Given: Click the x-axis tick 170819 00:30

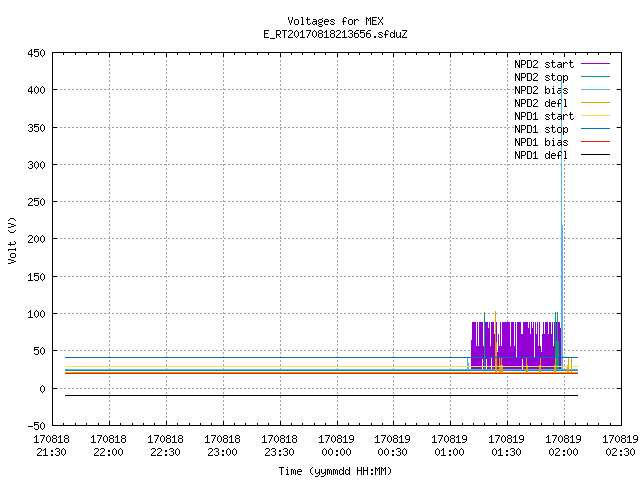Looking at the screenshot, I should tap(392, 446).
